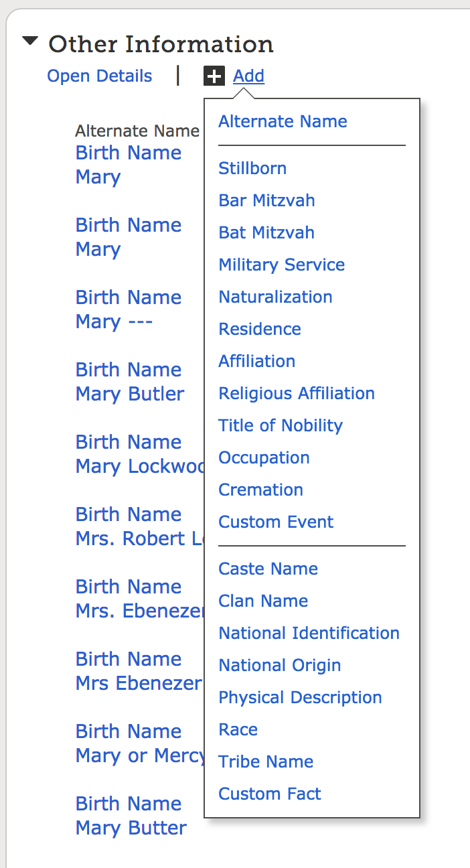
Task: Open the Add dropdown menu
Action: [248, 76]
